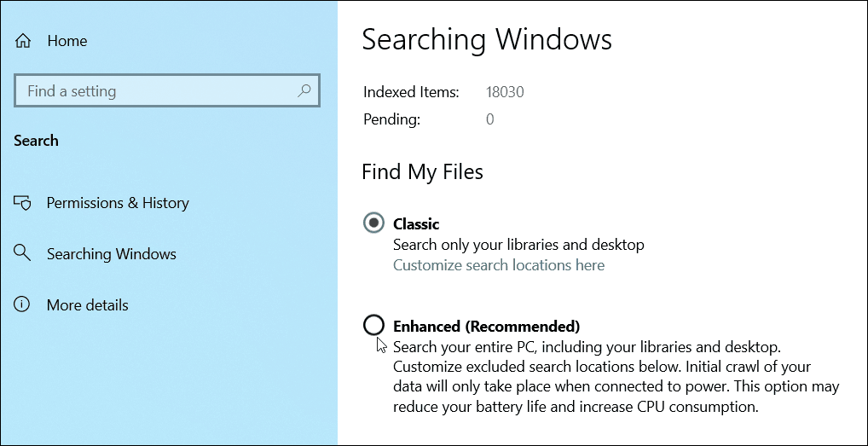Open More details text label

[x=88, y=305]
